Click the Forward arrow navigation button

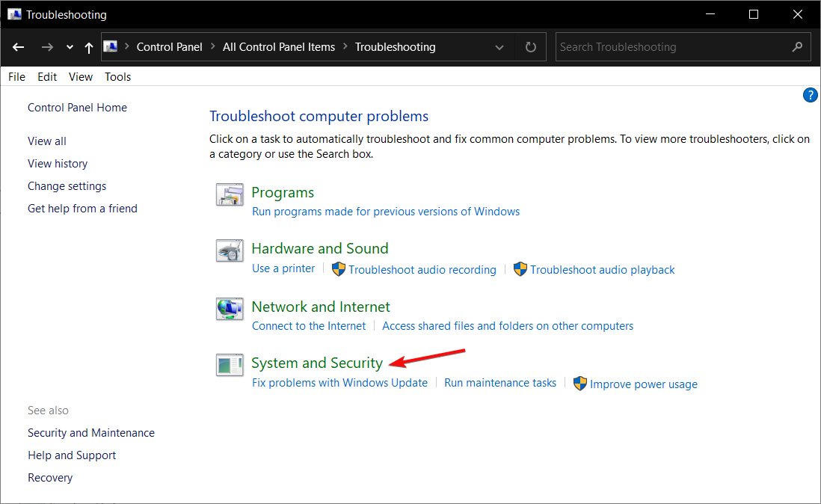click(x=47, y=47)
